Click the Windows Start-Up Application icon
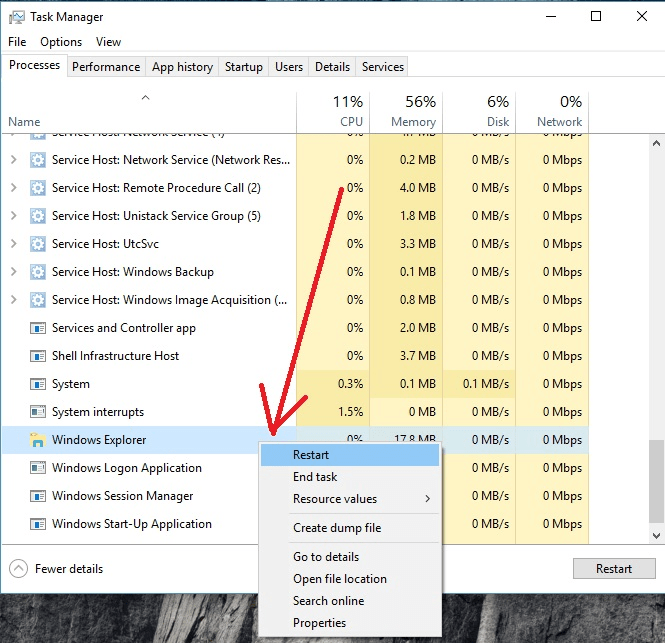The image size is (665, 643). pyautogui.click(x=38, y=524)
